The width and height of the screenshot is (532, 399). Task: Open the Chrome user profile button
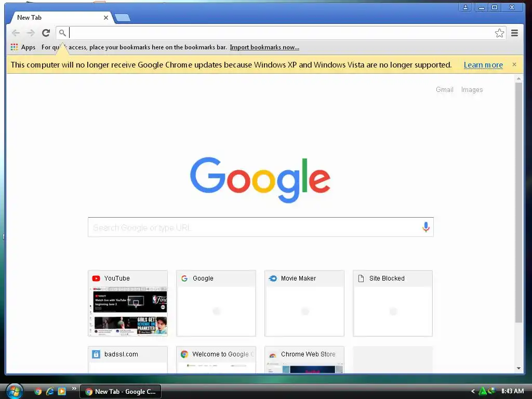pyautogui.click(x=465, y=7)
